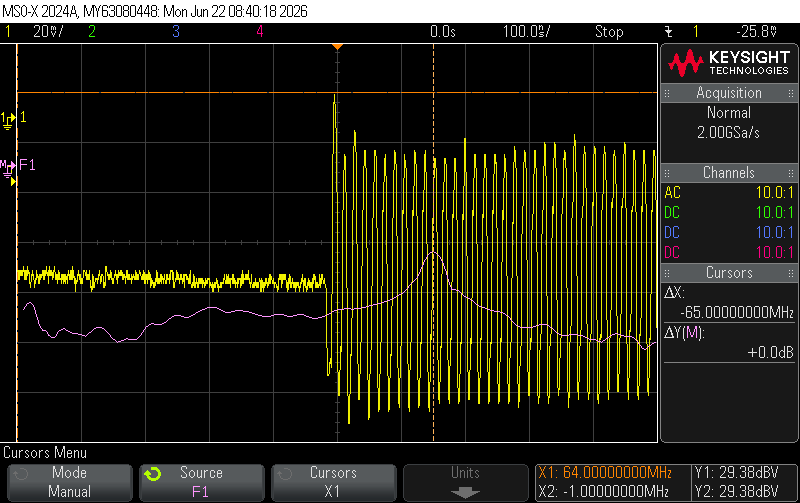Select the blue channel 3 indicator

176,32
